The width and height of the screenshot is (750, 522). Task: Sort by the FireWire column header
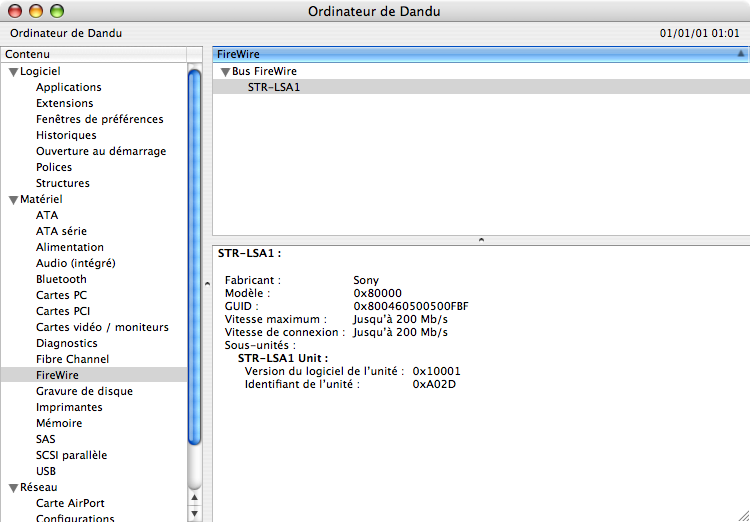click(x=481, y=55)
